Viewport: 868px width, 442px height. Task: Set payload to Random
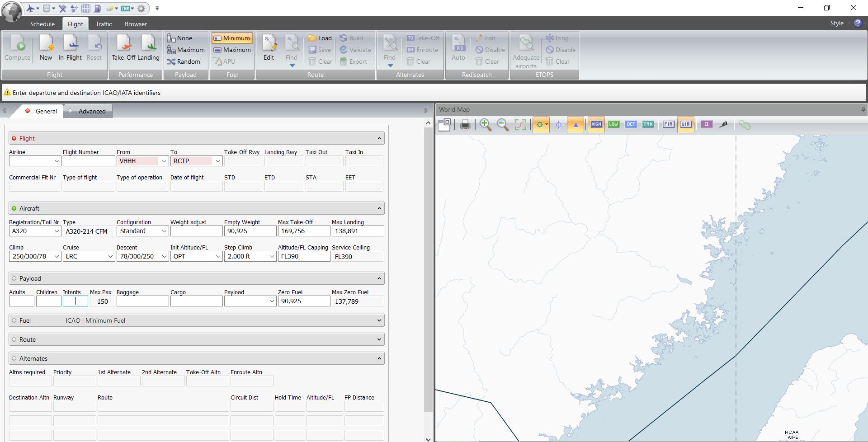(x=184, y=61)
